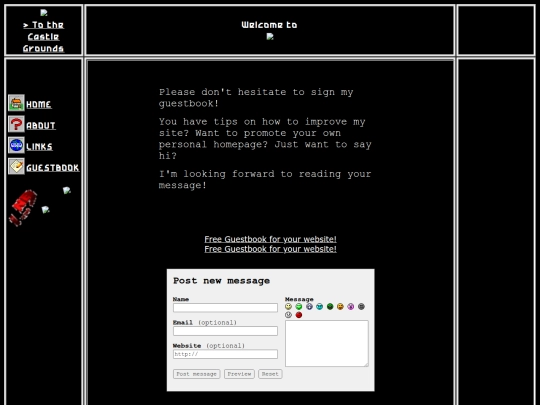Insert the red emoticon
Viewport: 540px width, 405px height.
(299, 315)
